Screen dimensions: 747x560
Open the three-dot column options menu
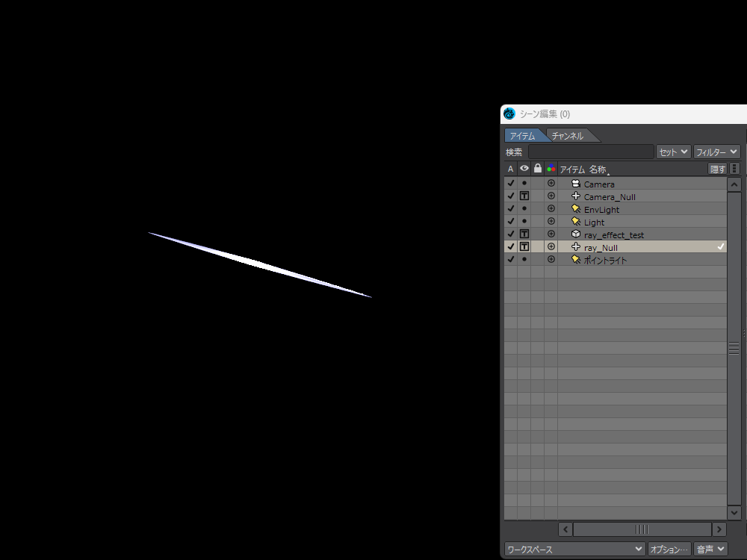tap(734, 169)
